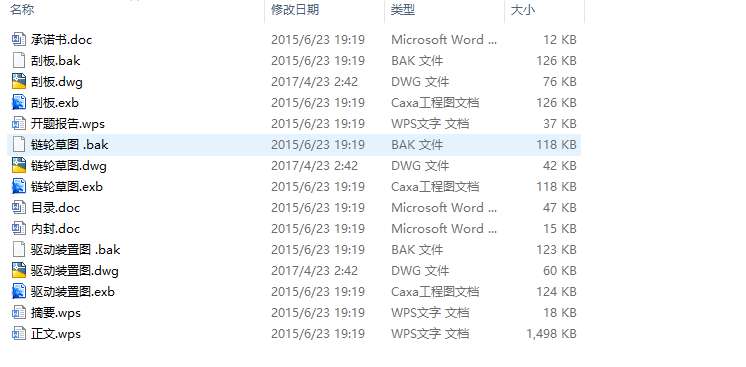
Task: Click the 链轮草图.dwg drawing file icon
Action: 19,165
